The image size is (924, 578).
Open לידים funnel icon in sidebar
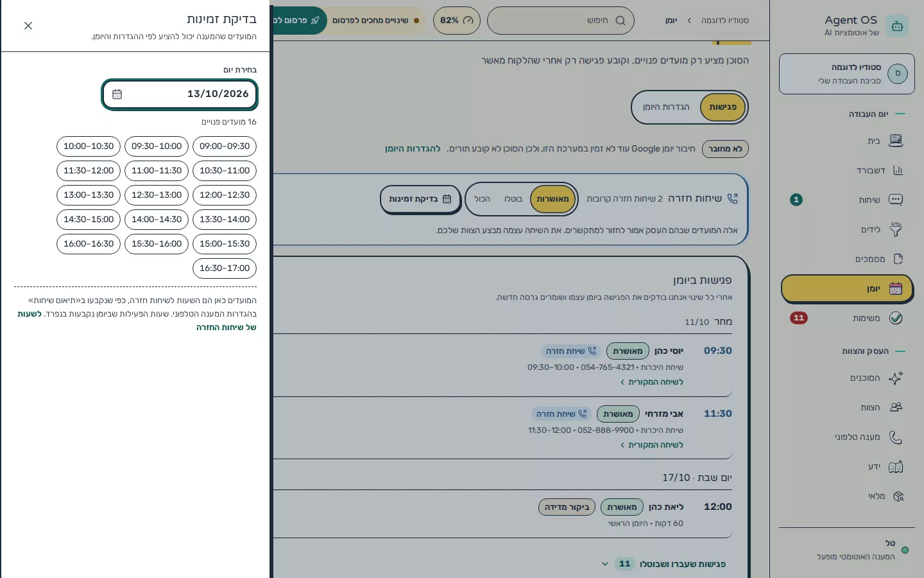pyautogui.click(x=896, y=229)
